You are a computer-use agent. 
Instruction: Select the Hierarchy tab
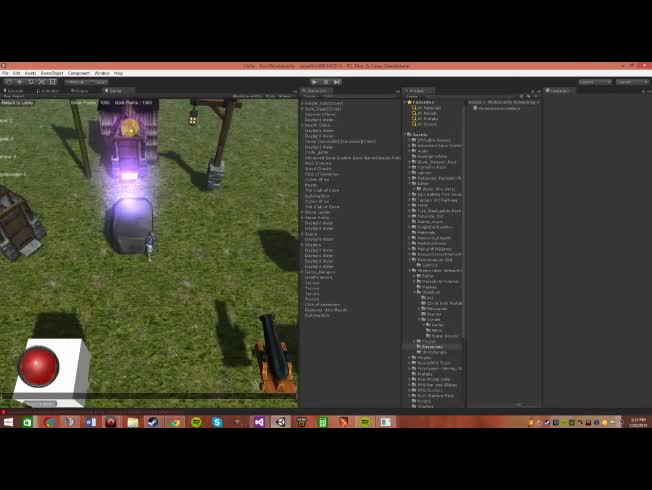[x=315, y=91]
